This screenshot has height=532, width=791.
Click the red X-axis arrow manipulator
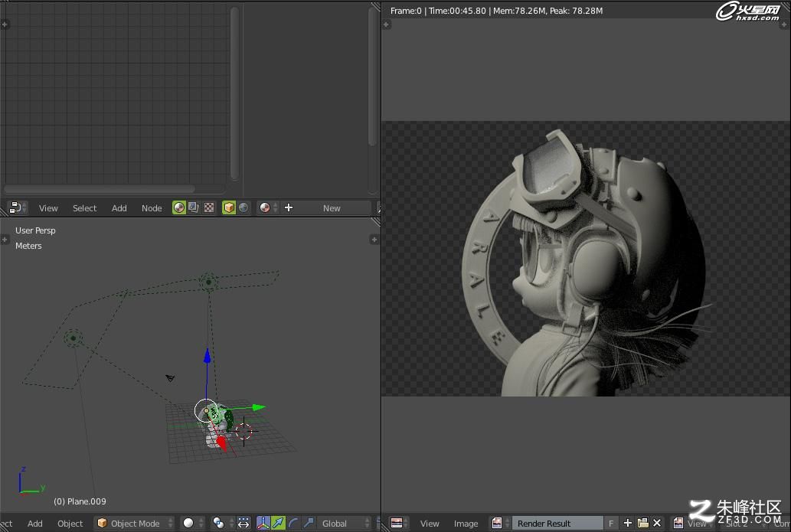pos(221,444)
